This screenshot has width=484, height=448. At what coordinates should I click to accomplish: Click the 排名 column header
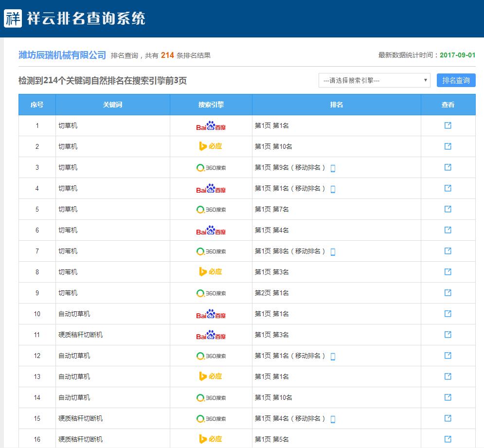pyautogui.click(x=337, y=105)
